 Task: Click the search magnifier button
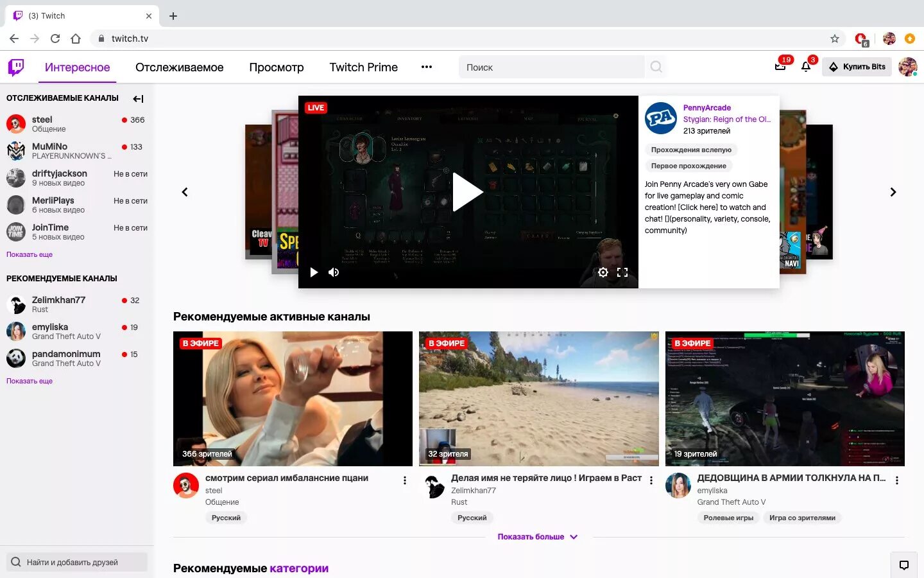pos(656,67)
